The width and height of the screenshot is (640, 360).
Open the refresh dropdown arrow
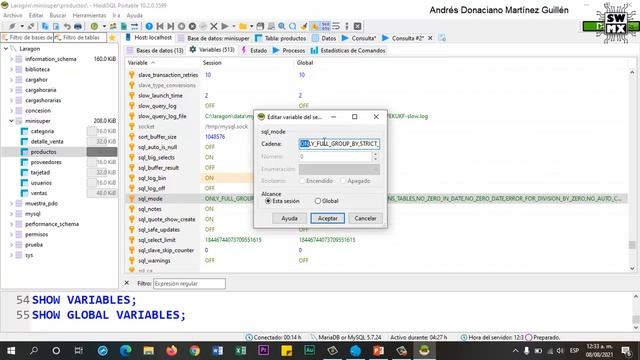tap(104, 26)
